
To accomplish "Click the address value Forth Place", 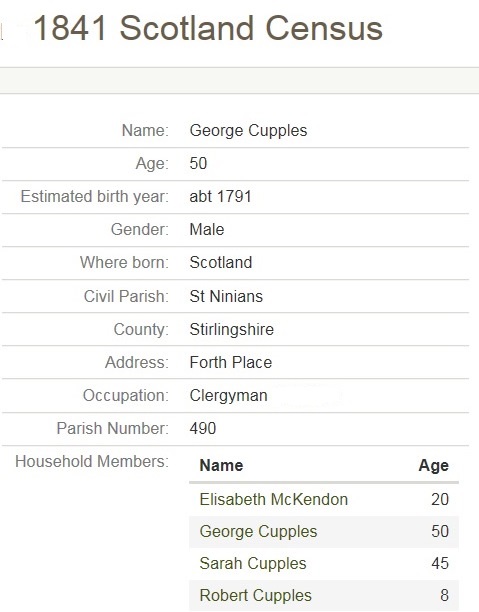I will tap(231, 363).
